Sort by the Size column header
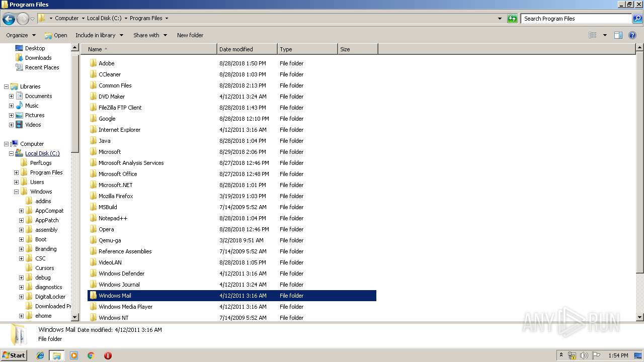 point(358,49)
